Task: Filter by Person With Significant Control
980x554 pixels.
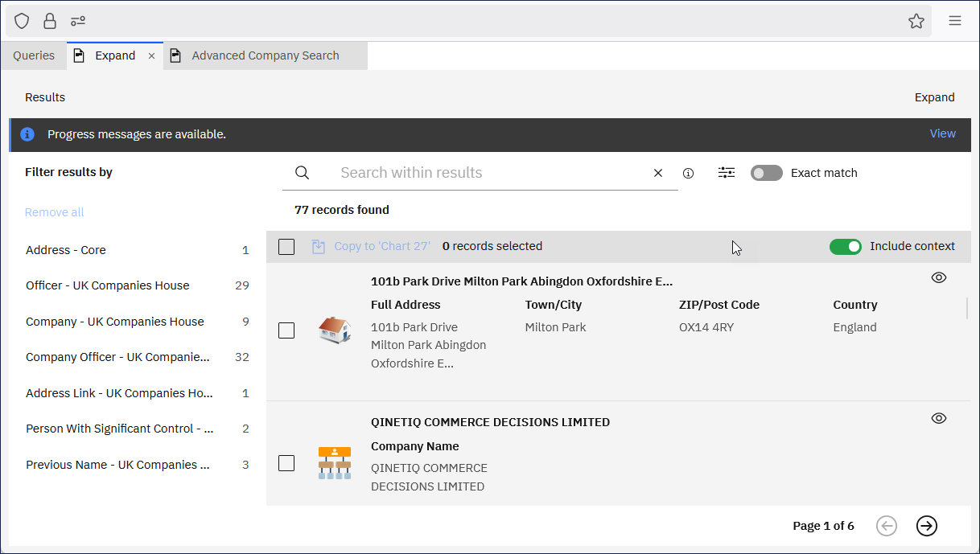Action: pos(138,429)
